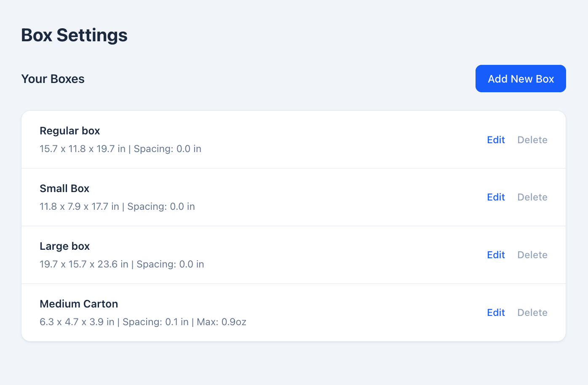Delete the Small Box

(532, 197)
